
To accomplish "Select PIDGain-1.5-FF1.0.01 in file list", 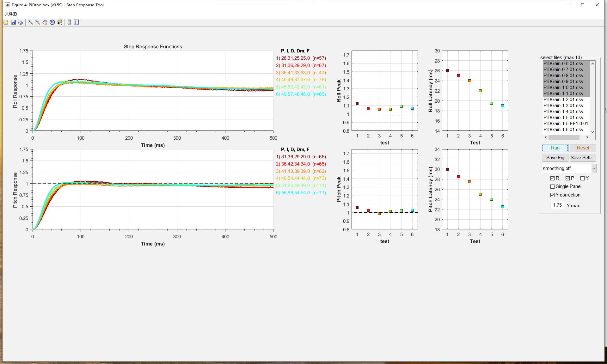I will point(566,124).
